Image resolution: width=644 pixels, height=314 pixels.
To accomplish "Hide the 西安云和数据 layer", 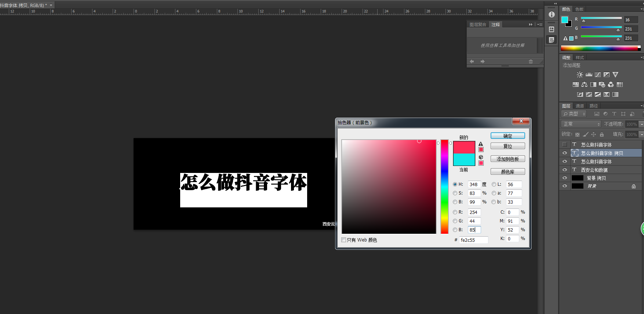I will 565,170.
